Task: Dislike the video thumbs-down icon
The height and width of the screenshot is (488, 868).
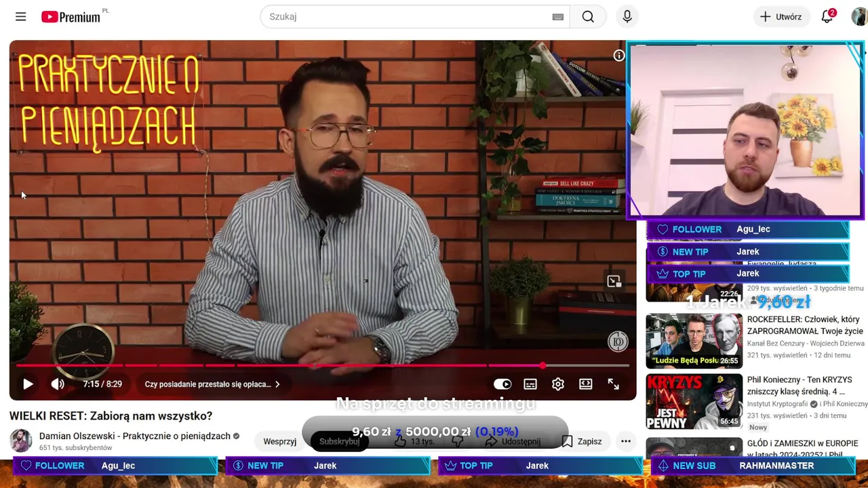Action: click(458, 441)
